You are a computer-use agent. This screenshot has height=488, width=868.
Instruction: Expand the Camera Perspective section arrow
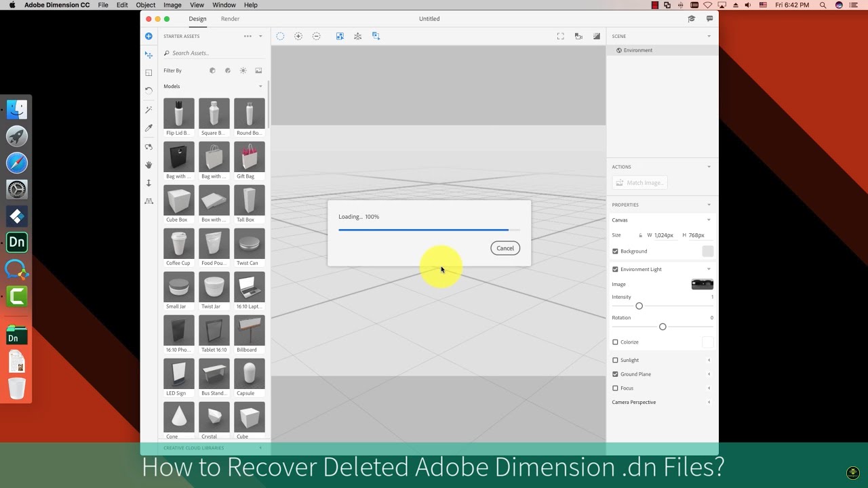click(x=709, y=402)
